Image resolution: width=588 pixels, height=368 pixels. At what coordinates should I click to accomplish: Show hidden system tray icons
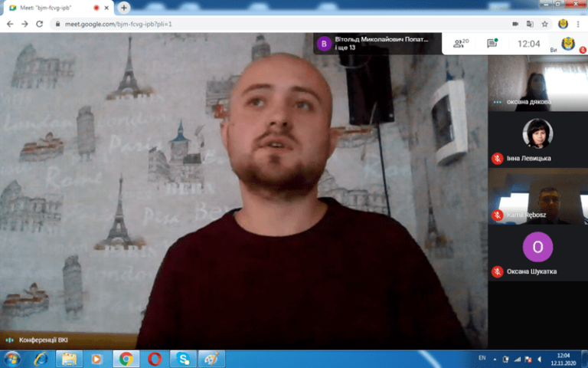click(x=494, y=359)
